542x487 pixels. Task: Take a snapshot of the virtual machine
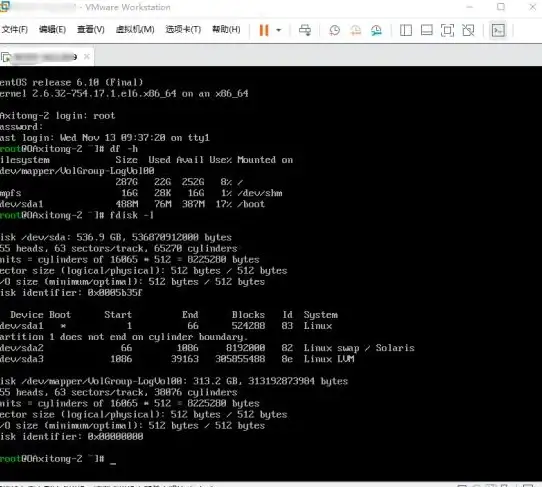(334, 30)
